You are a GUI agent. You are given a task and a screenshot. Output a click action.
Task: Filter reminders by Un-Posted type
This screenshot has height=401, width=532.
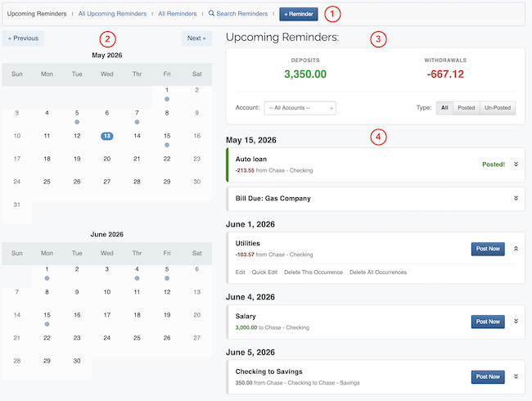tap(498, 108)
